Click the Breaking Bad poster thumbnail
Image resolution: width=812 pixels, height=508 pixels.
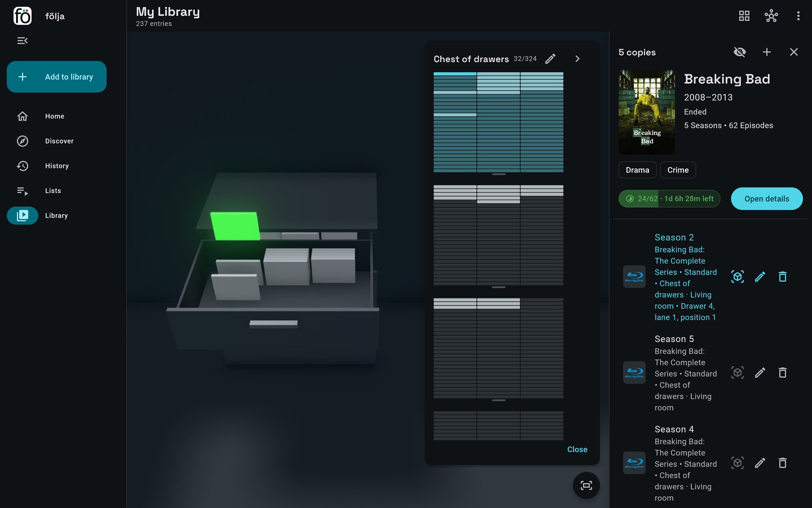tap(647, 112)
